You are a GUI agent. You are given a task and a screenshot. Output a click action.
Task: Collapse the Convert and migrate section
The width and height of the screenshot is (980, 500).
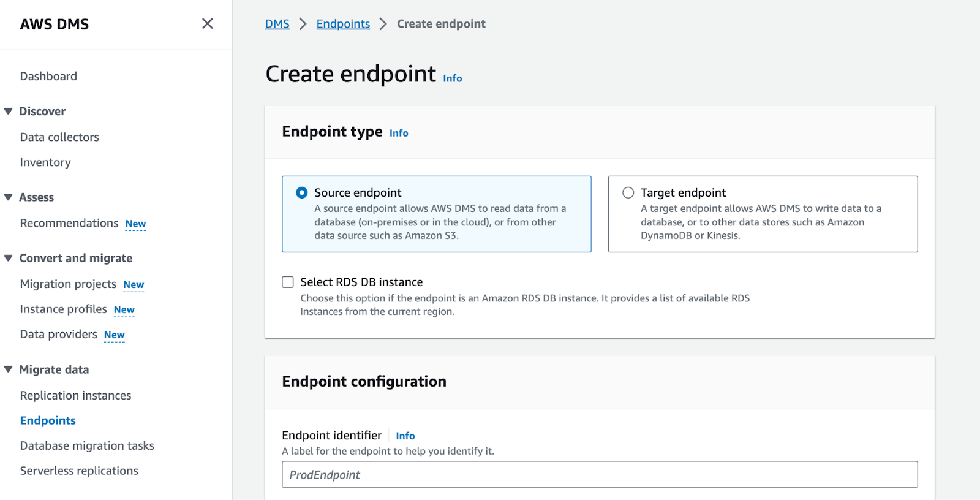point(9,258)
